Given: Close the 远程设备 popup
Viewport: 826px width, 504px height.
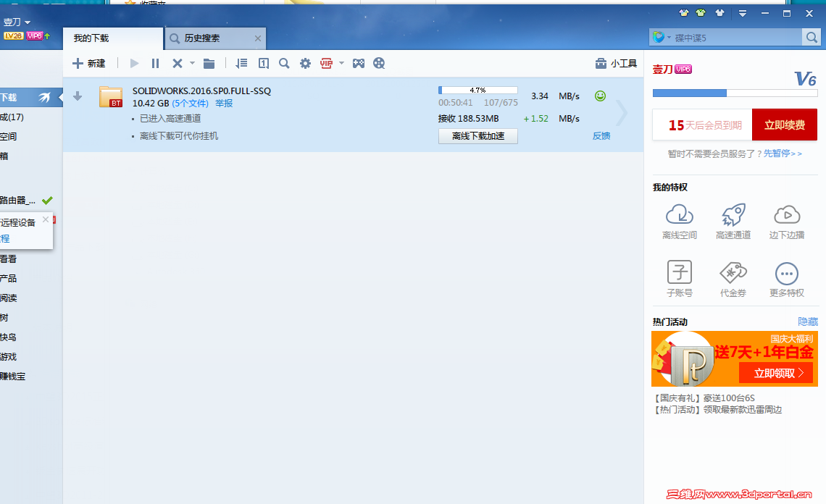Looking at the screenshot, I should (x=46, y=219).
